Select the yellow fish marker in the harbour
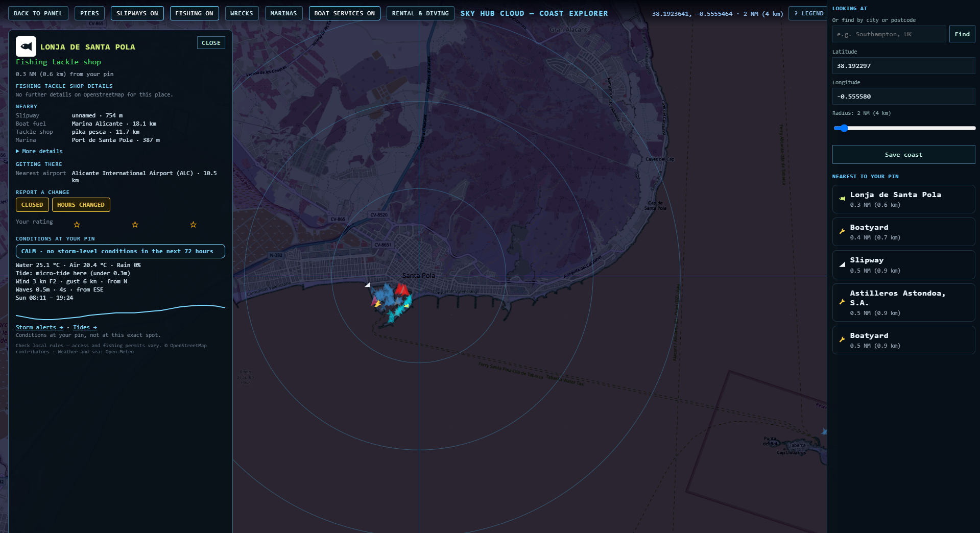 407,305
